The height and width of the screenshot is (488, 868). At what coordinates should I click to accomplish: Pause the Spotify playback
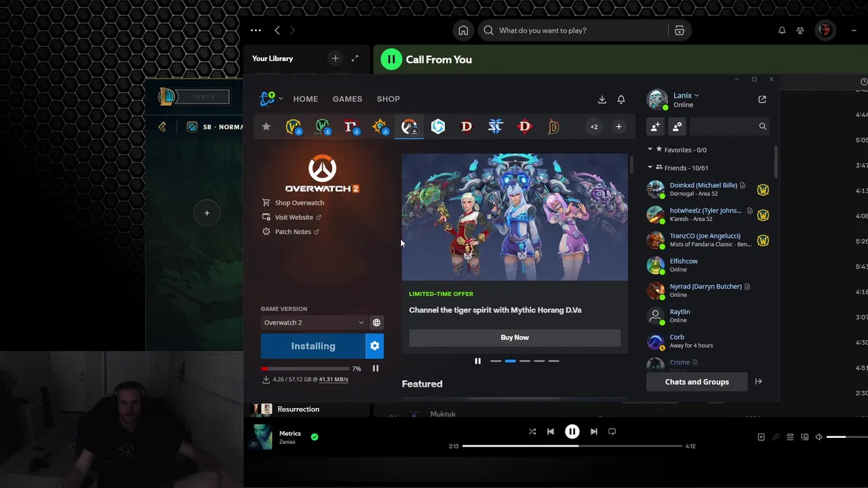click(572, 432)
